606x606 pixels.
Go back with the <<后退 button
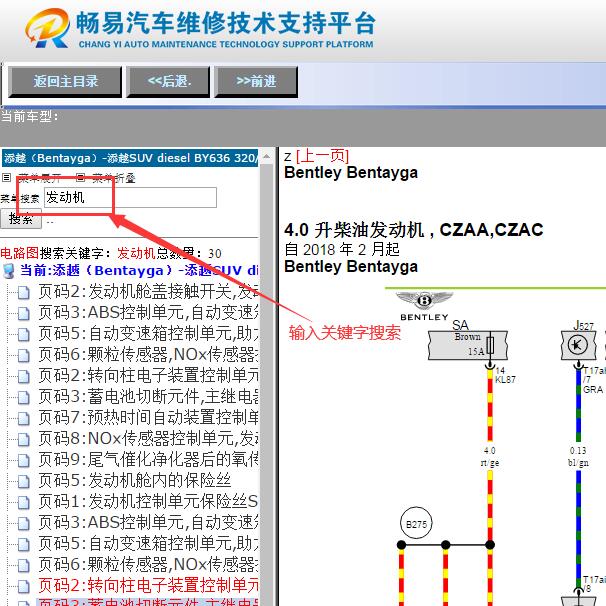[169, 82]
